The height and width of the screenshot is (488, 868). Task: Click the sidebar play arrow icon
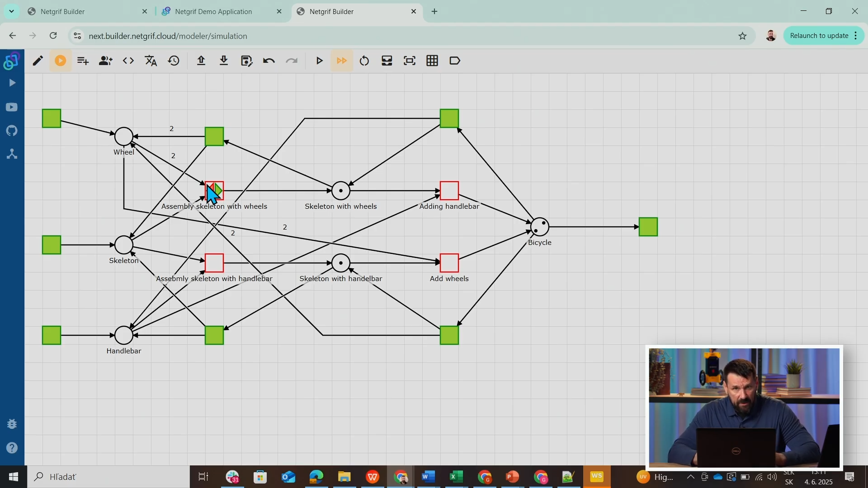[x=12, y=83]
